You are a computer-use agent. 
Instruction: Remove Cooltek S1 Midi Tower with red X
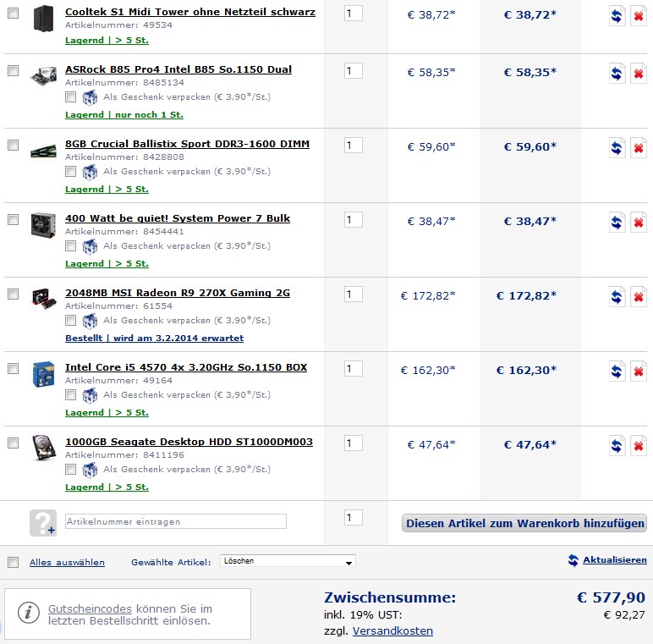639,18
